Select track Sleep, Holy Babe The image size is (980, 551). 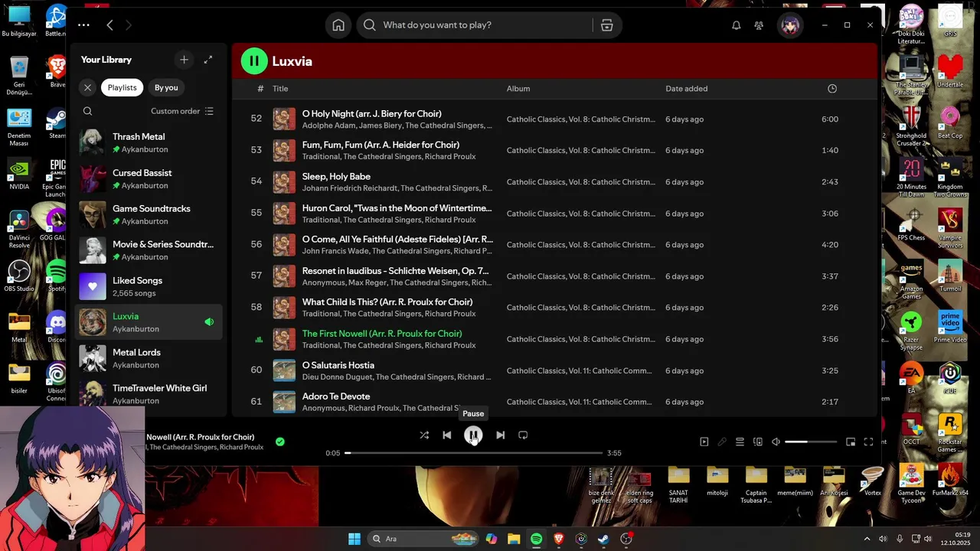tap(554, 182)
